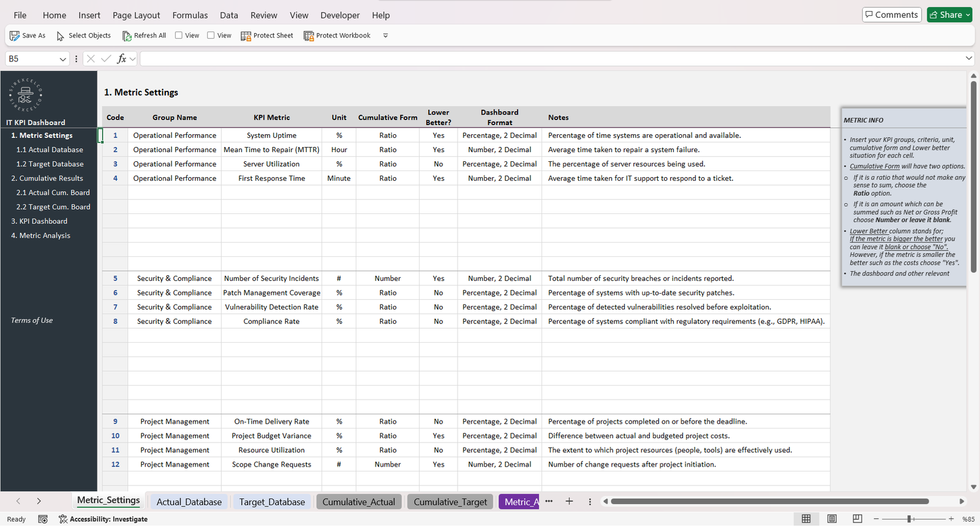Toggle the second View checkbox

pos(211,36)
